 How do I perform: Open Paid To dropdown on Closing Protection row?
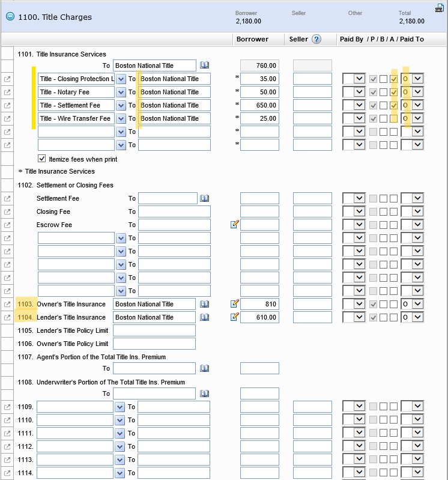pos(413,79)
